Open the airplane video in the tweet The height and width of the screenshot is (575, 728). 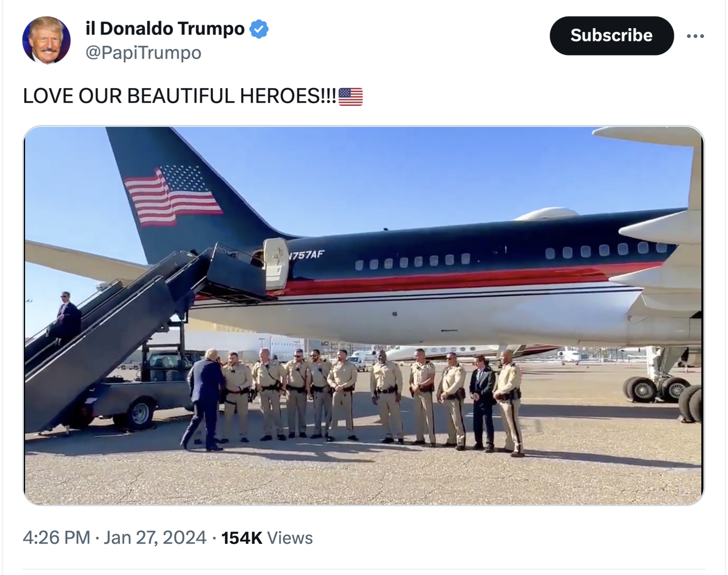[364, 315]
